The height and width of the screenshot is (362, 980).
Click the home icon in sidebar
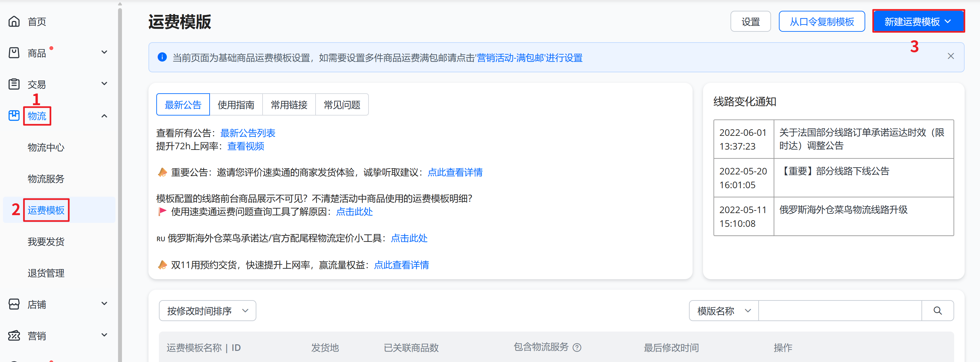click(x=14, y=21)
